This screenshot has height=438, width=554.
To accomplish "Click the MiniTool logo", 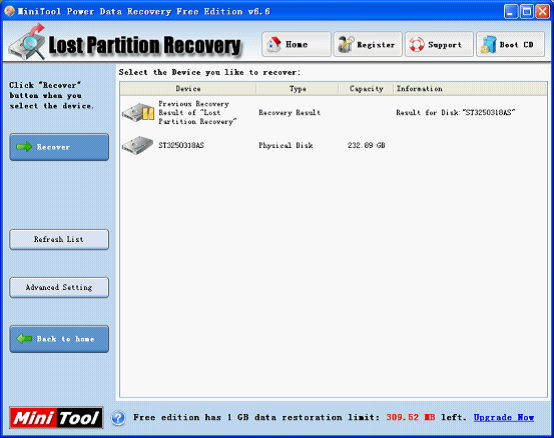I will (x=56, y=418).
